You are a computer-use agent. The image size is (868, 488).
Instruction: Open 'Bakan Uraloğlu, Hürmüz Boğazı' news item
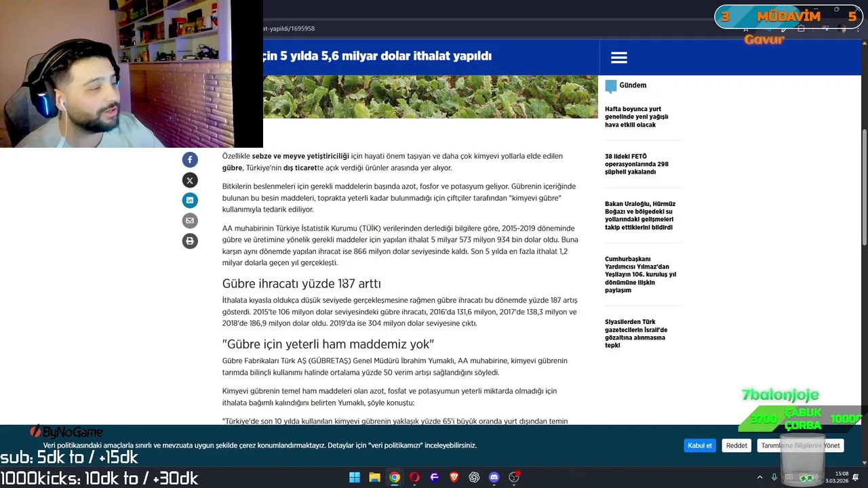pyautogui.click(x=640, y=216)
